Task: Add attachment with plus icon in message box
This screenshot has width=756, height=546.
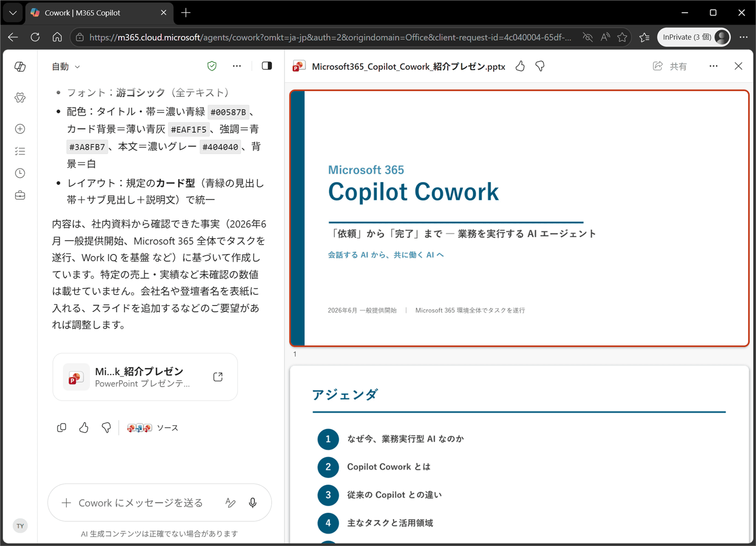Action: click(x=66, y=503)
